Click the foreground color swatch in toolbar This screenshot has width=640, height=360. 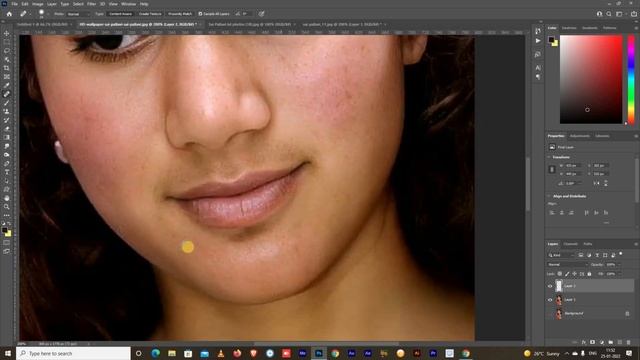(x=4, y=231)
